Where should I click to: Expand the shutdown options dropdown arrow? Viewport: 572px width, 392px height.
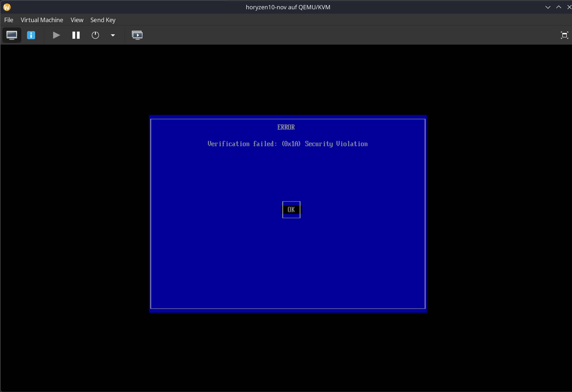(113, 35)
